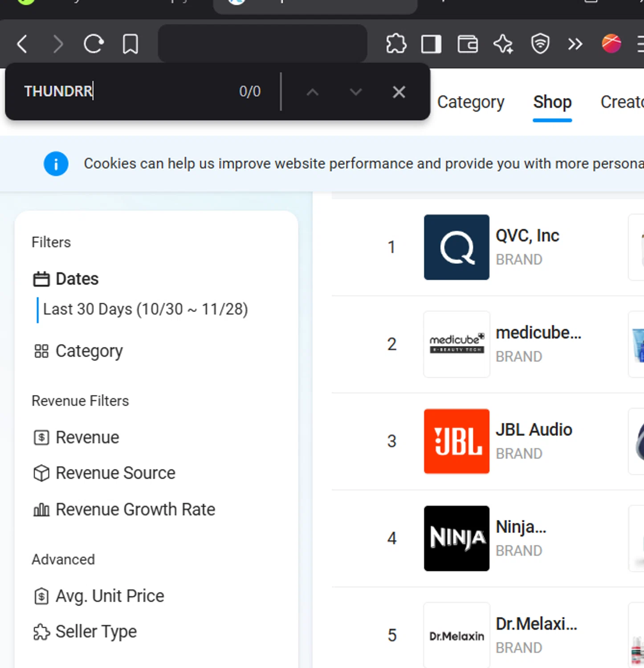Click the calendar icon beside Dates
The width and height of the screenshot is (644, 668).
tap(41, 279)
